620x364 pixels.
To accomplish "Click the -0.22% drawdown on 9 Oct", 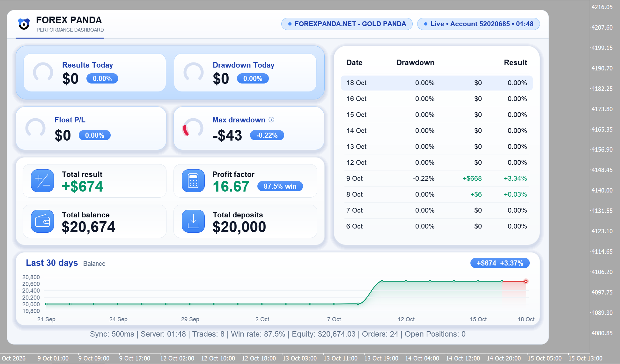I will pyautogui.click(x=424, y=178).
